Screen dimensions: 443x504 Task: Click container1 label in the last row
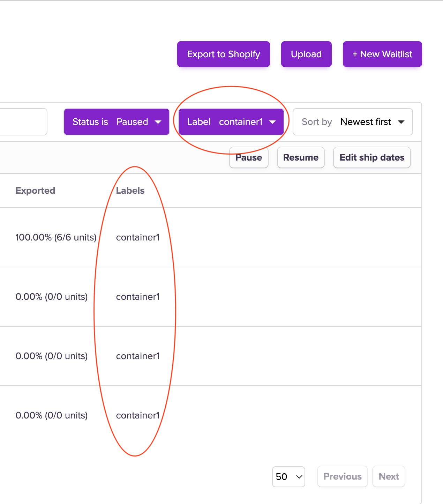[138, 415]
